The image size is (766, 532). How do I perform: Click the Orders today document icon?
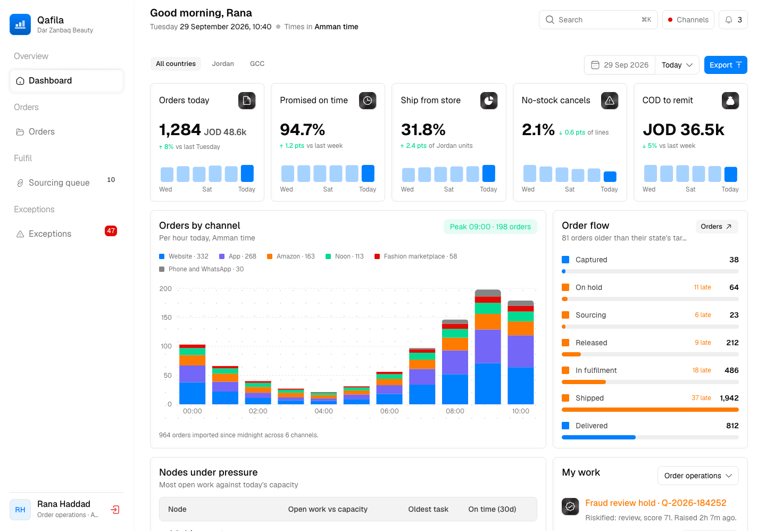247,101
